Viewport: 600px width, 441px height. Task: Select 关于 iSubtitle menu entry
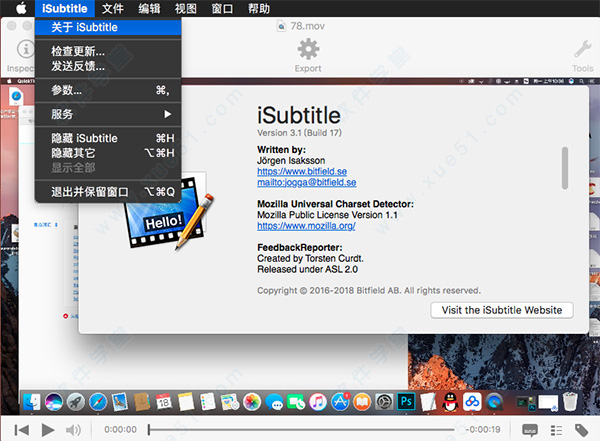point(108,27)
